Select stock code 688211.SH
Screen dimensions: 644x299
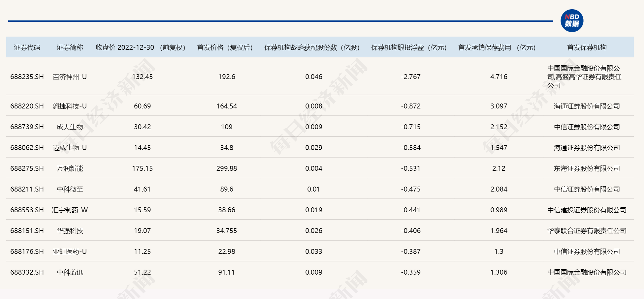27,189
